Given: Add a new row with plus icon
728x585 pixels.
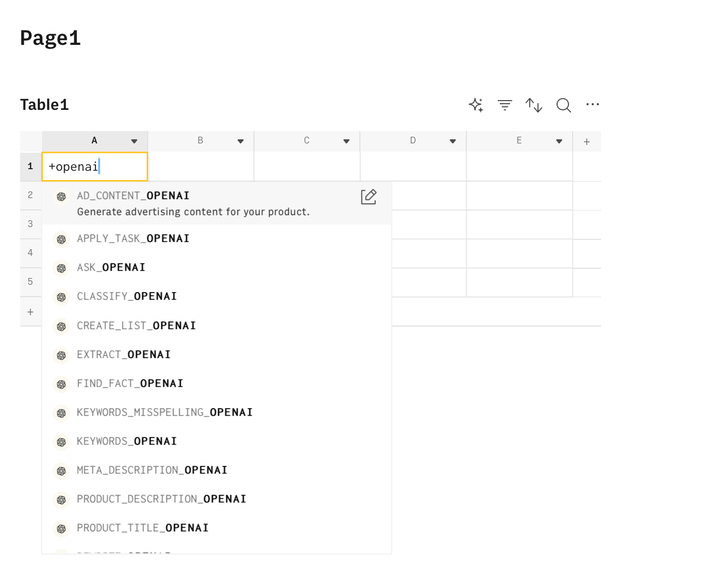Looking at the screenshot, I should pos(30,312).
